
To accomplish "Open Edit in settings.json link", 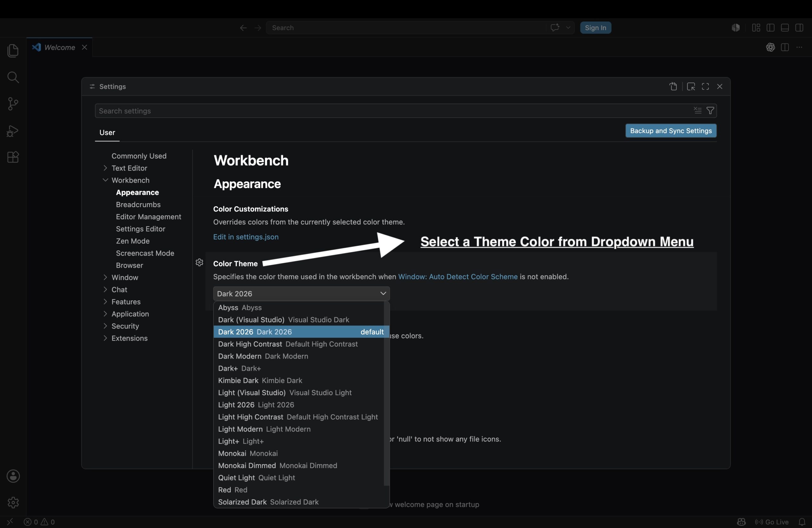I will pyautogui.click(x=246, y=237).
